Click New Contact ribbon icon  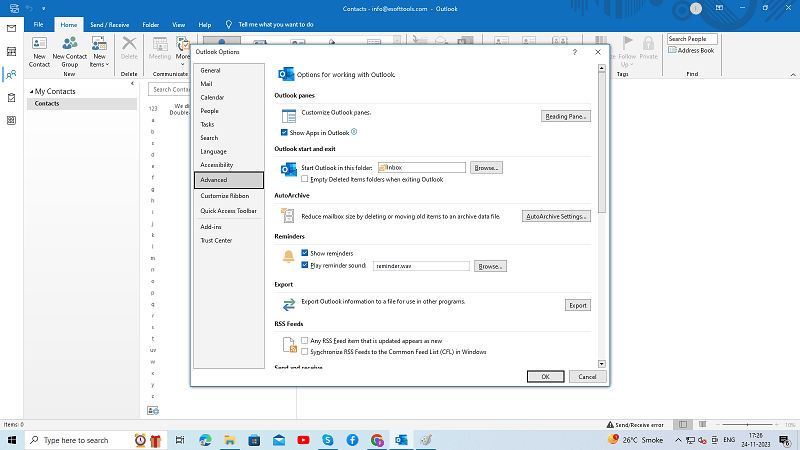click(x=39, y=52)
